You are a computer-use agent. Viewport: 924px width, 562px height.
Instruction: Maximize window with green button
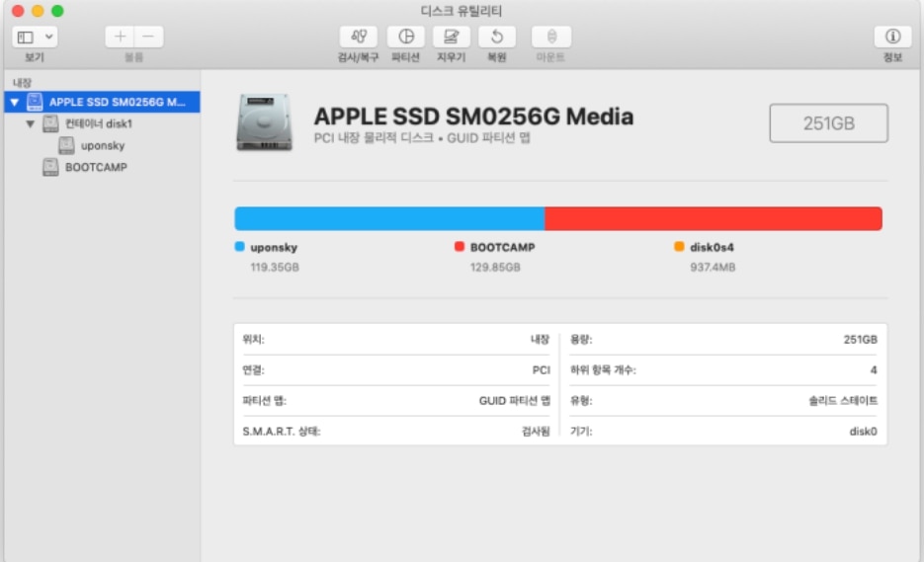click(57, 11)
